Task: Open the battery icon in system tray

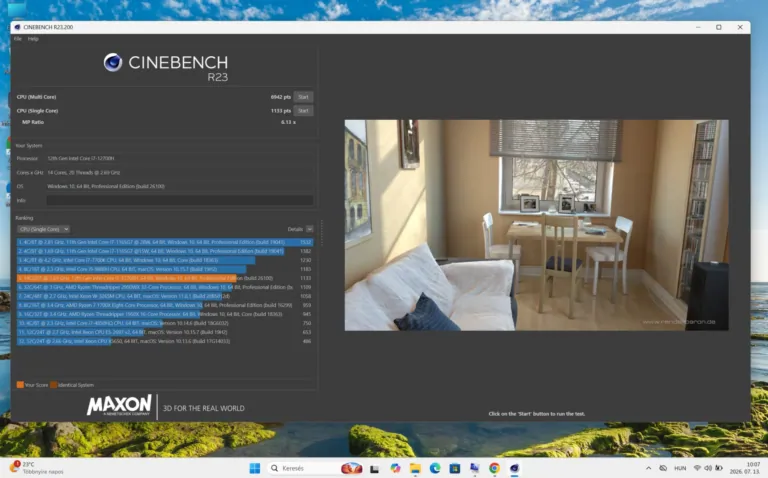Action: coord(719,468)
